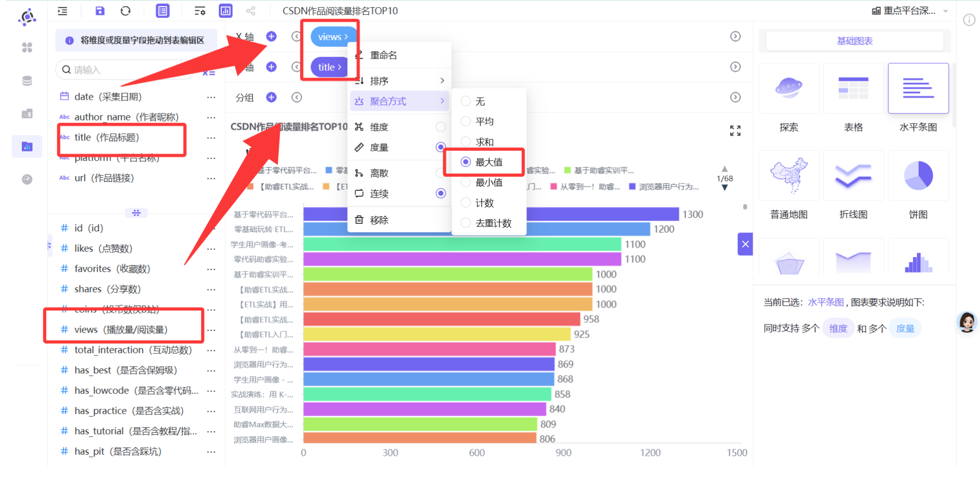Image resolution: width=980 pixels, height=483 pixels.
Task: Click the field panel divider handle
Action: point(136,213)
